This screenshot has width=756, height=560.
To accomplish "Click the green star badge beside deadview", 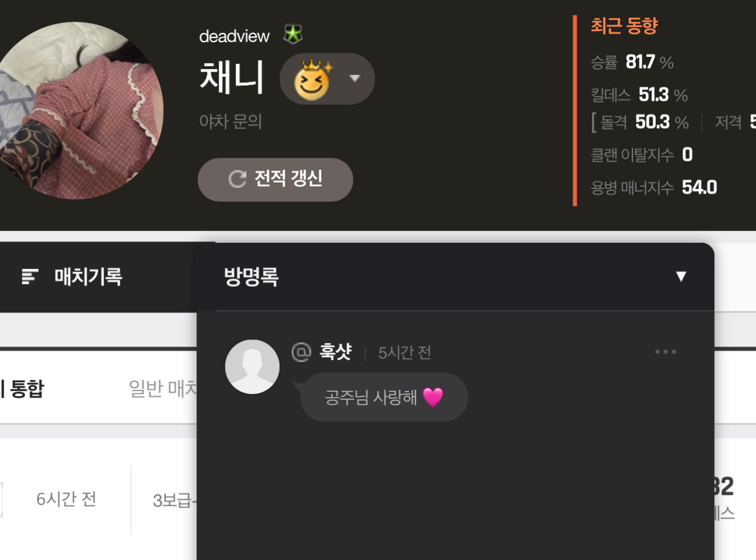I will point(292,35).
